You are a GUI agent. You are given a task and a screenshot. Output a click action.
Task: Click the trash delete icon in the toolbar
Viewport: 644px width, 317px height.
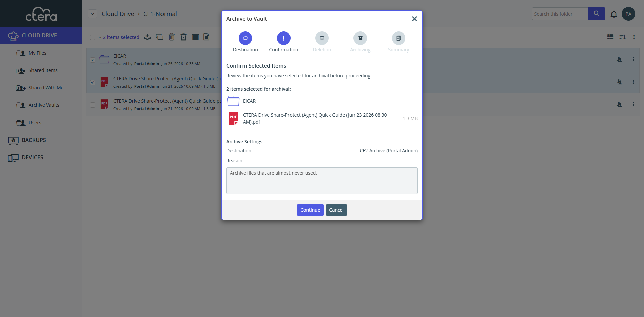172,37
